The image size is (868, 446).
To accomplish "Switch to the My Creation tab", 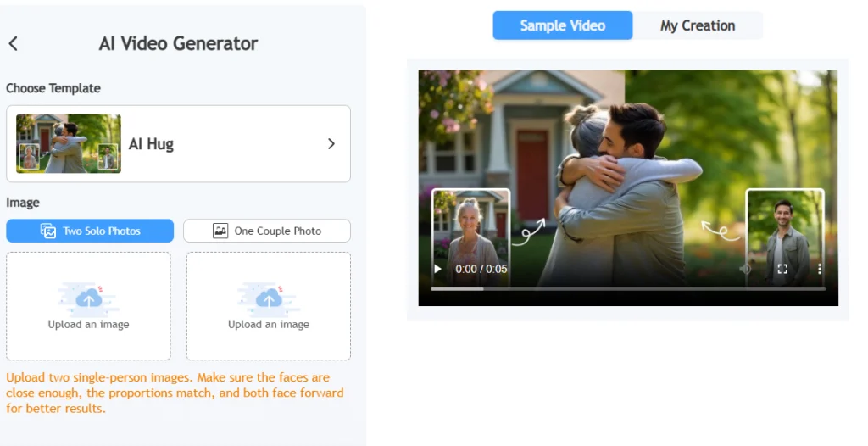I will click(698, 25).
